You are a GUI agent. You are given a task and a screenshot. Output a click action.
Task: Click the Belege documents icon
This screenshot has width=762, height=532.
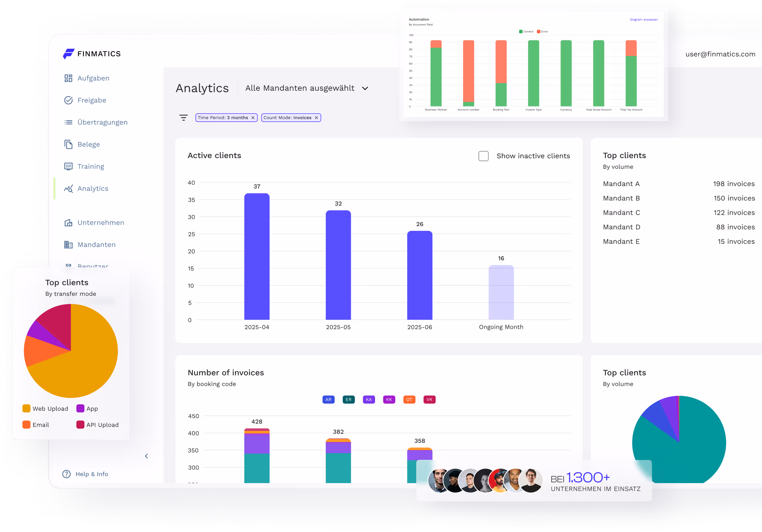tap(68, 144)
